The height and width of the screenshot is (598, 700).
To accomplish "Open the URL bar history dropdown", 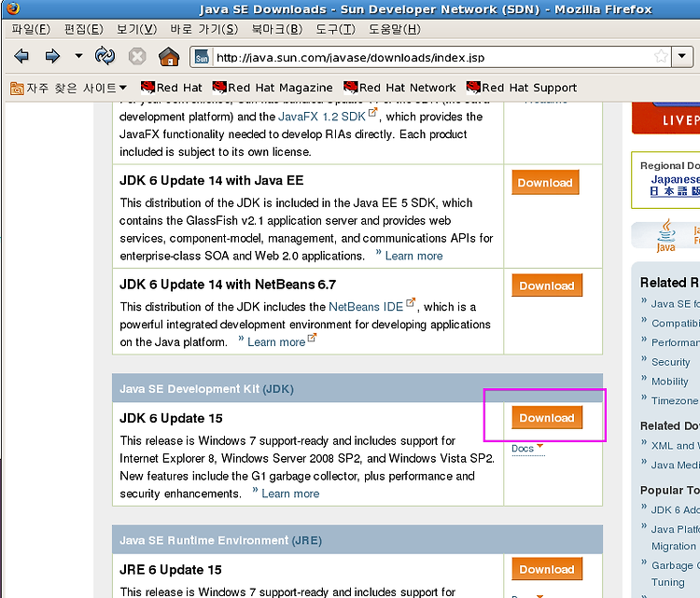I will (681, 57).
